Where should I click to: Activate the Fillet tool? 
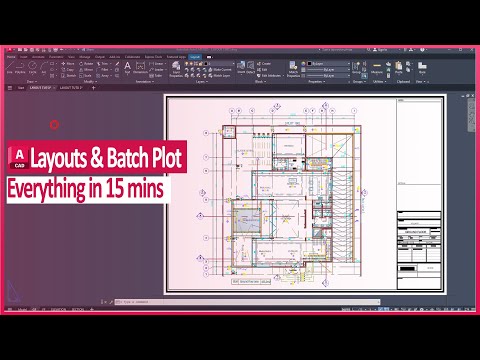click(x=103, y=69)
